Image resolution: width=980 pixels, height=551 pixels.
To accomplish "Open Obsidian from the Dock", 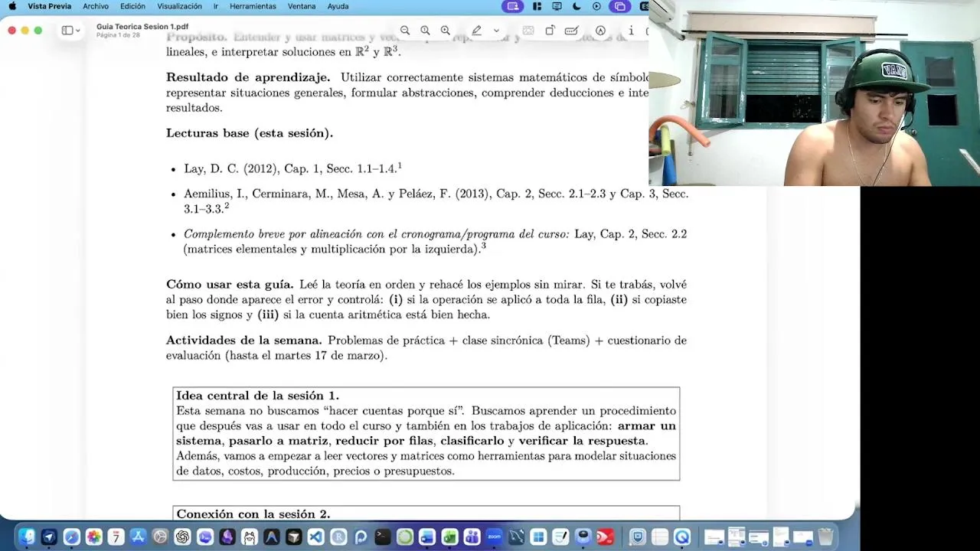I will point(227,536).
